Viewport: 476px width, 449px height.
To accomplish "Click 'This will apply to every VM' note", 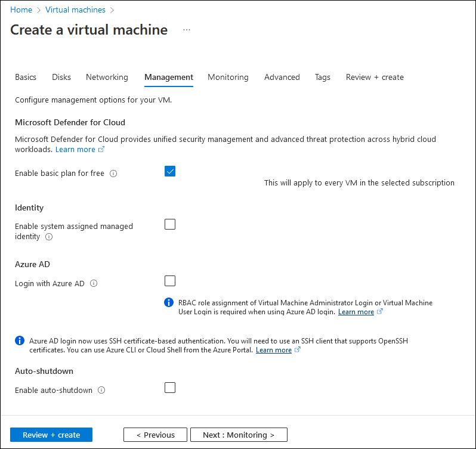I will pyautogui.click(x=359, y=182).
